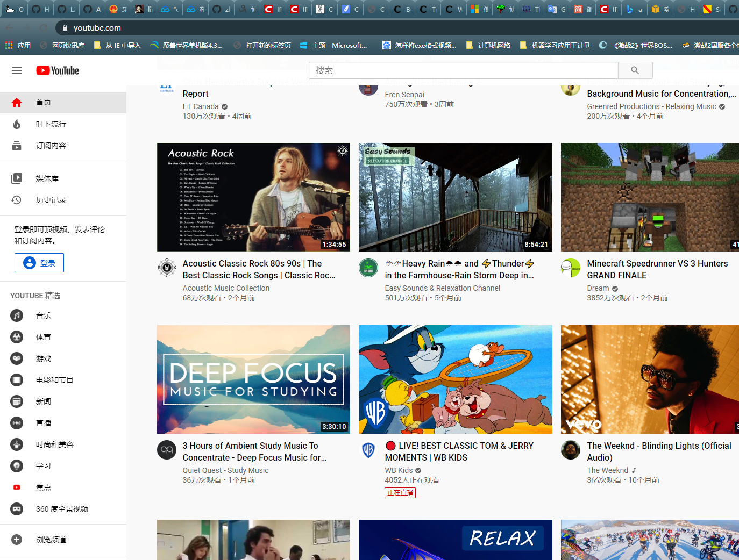Open The Weeknd - Blinding Lights title
This screenshot has width=739, height=560.
pyautogui.click(x=659, y=451)
